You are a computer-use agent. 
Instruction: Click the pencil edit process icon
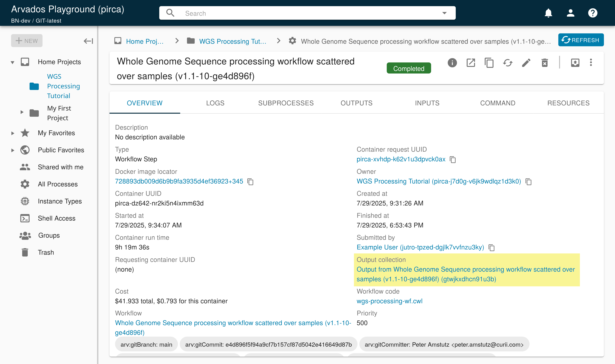(x=526, y=63)
